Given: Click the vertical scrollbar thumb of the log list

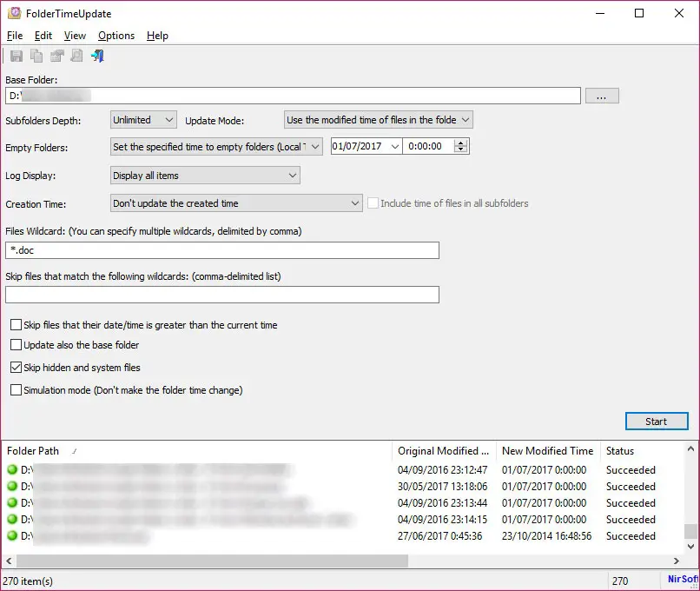Looking at the screenshot, I should (690, 531).
